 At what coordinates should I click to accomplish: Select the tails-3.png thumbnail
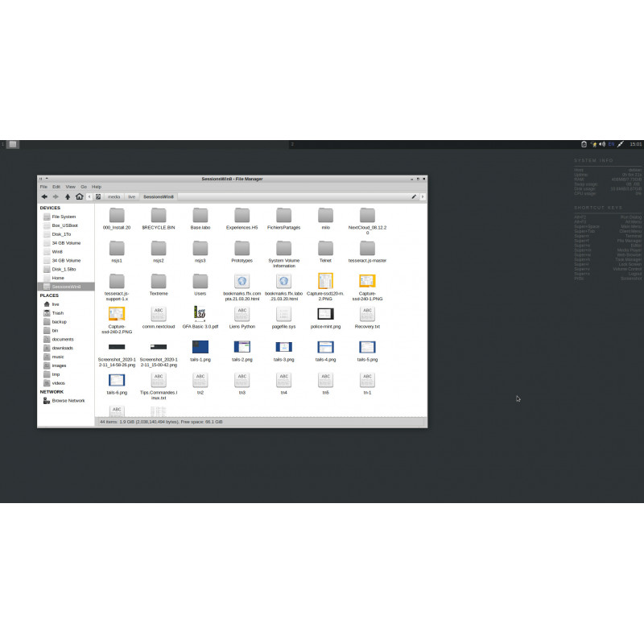pyautogui.click(x=283, y=347)
